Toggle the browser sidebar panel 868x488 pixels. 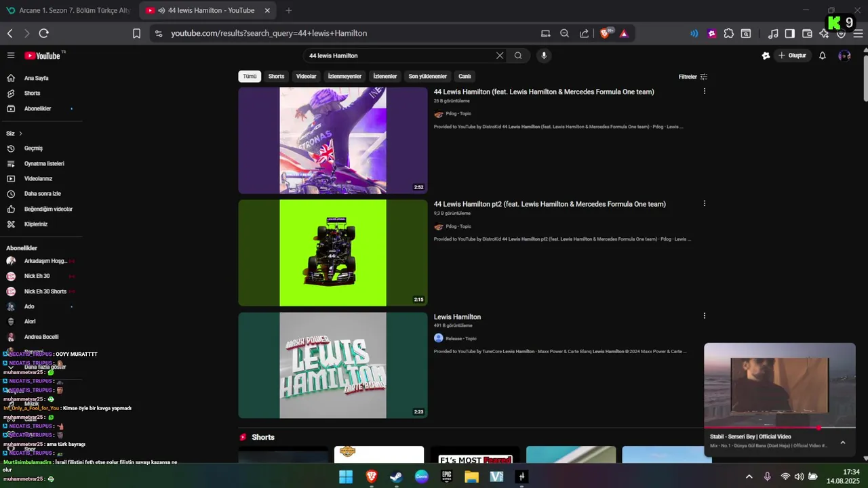[x=790, y=33]
